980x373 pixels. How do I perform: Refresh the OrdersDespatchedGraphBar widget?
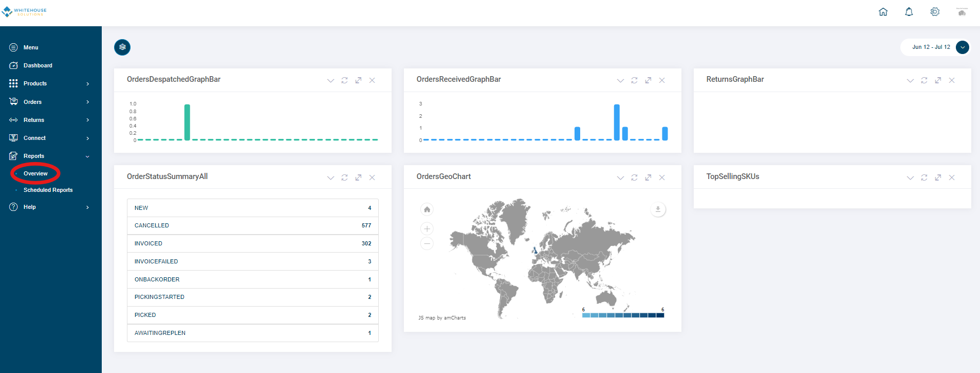344,80
